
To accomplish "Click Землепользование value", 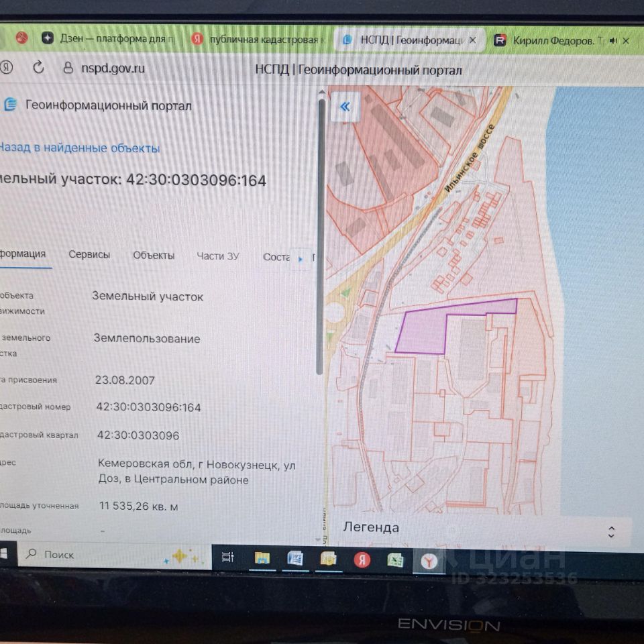I will point(147,338).
